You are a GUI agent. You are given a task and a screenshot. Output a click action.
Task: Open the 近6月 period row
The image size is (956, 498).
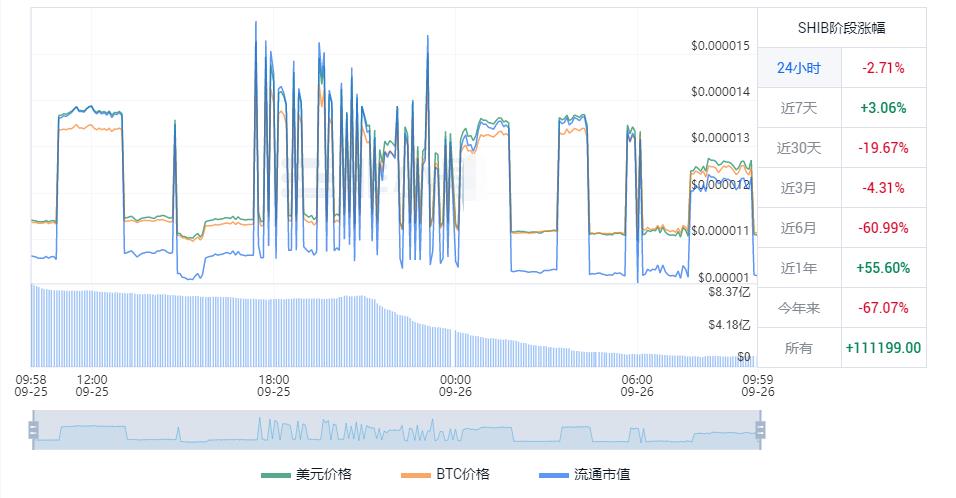[x=798, y=228]
